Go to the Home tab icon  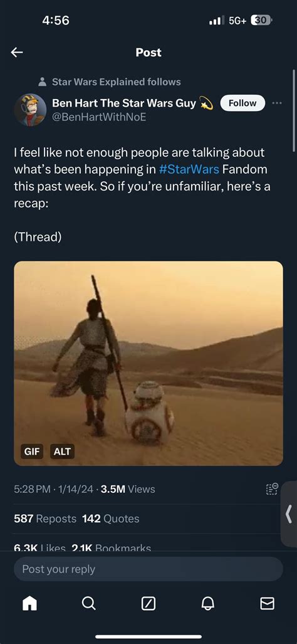click(x=29, y=603)
